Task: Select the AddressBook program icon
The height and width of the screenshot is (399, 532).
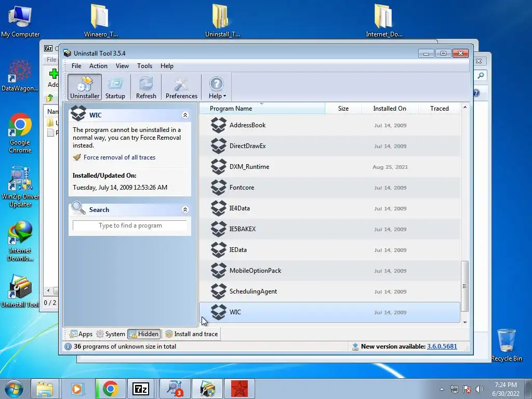Action: (x=219, y=125)
